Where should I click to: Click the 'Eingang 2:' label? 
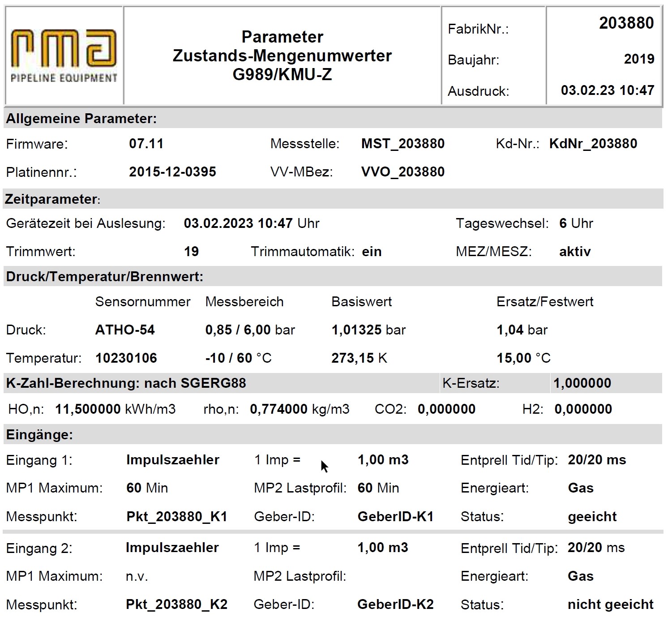click(x=39, y=548)
